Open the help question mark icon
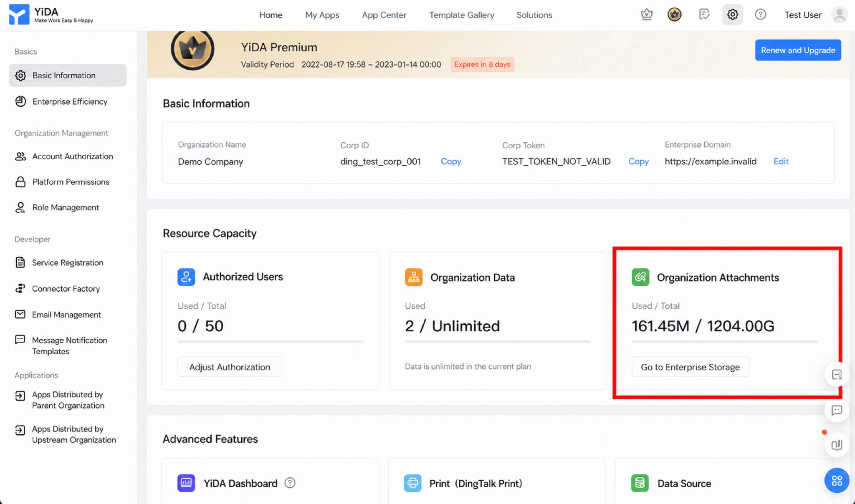855x504 pixels. coord(761,15)
